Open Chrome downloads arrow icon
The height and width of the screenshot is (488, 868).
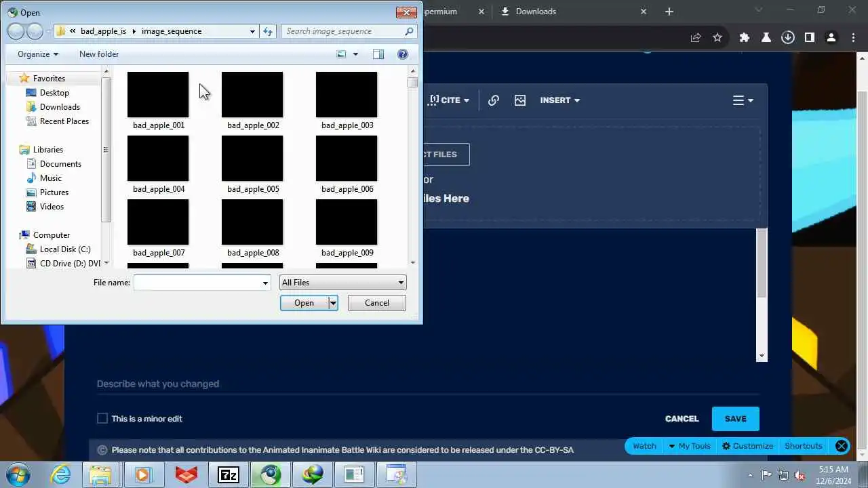point(788,38)
